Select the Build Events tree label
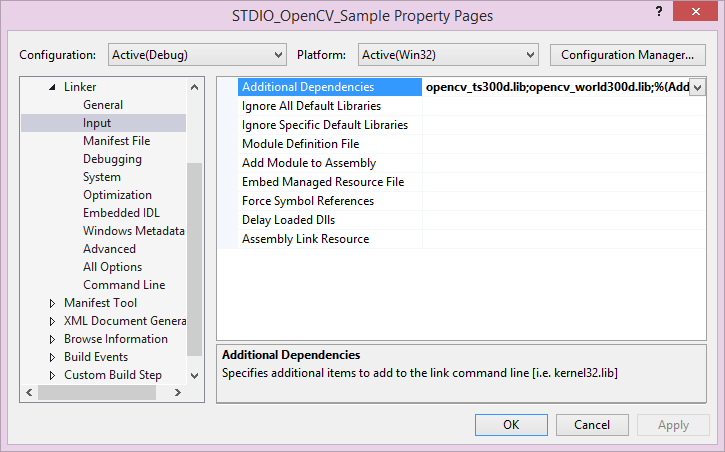The height and width of the screenshot is (452, 725). click(96, 357)
